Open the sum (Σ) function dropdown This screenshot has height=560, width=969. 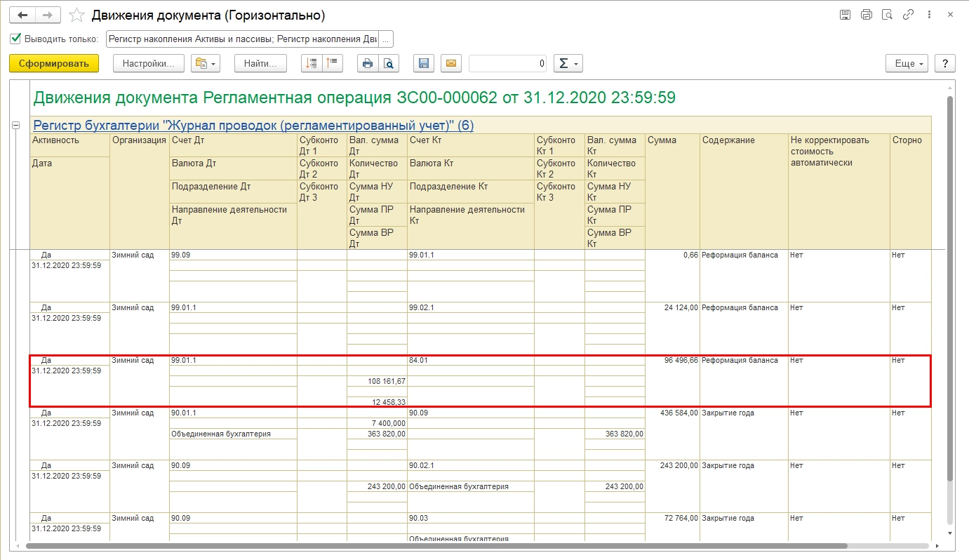568,64
